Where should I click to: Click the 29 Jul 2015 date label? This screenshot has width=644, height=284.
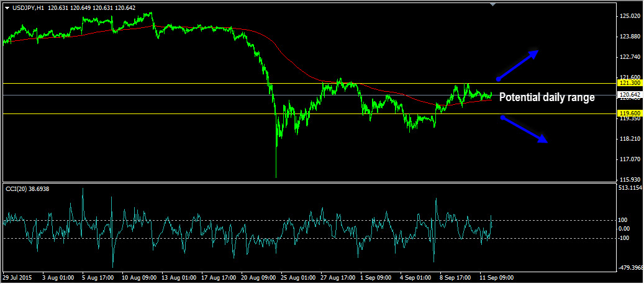[17, 277]
